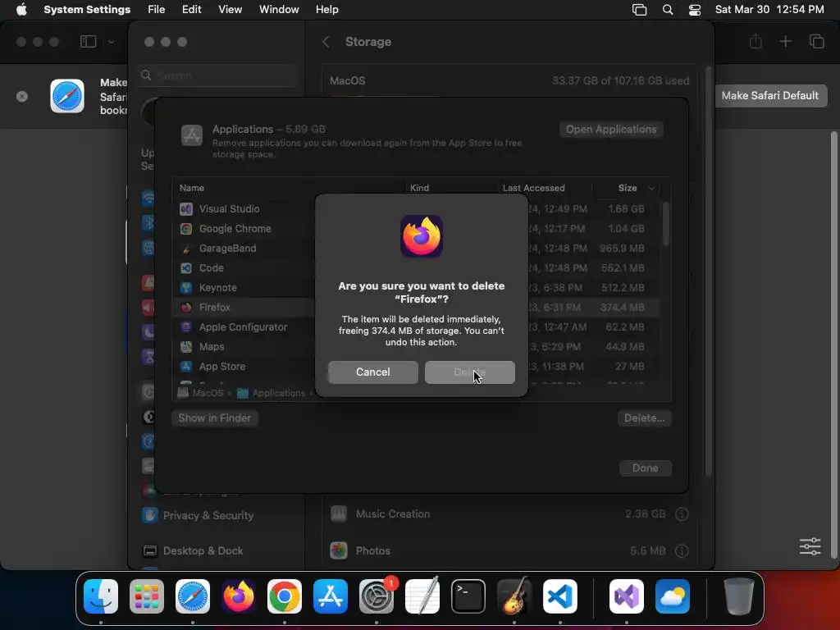This screenshot has height=630, width=840.
Task: Sort applications by Size column
Action: pyautogui.click(x=627, y=188)
